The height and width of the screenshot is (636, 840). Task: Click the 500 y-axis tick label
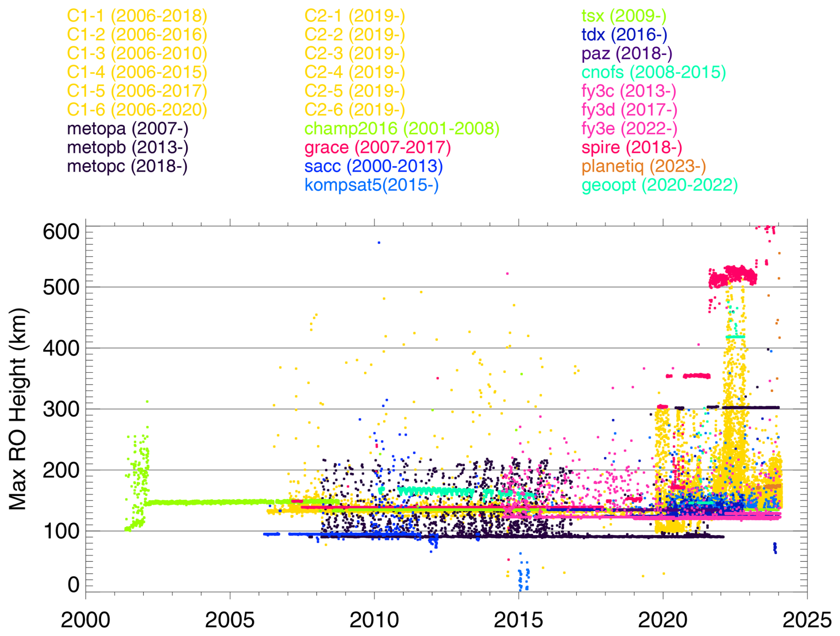pyautogui.click(x=61, y=287)
